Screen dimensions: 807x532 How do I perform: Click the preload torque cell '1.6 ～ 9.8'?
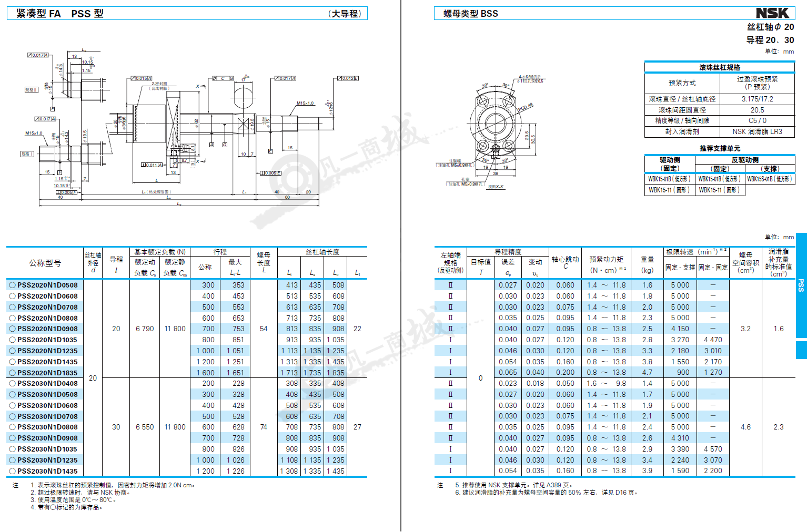click(x=607, y=383)
